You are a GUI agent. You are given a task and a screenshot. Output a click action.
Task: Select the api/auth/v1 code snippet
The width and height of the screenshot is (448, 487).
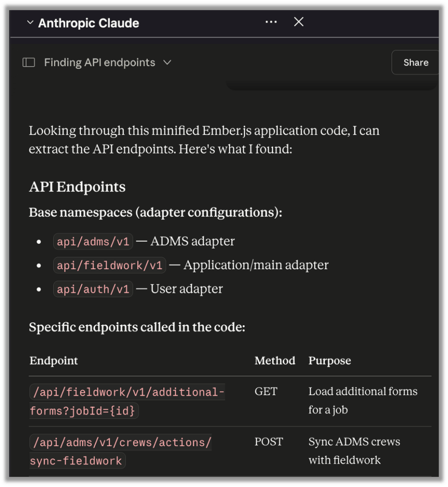[x=93, y=290]
